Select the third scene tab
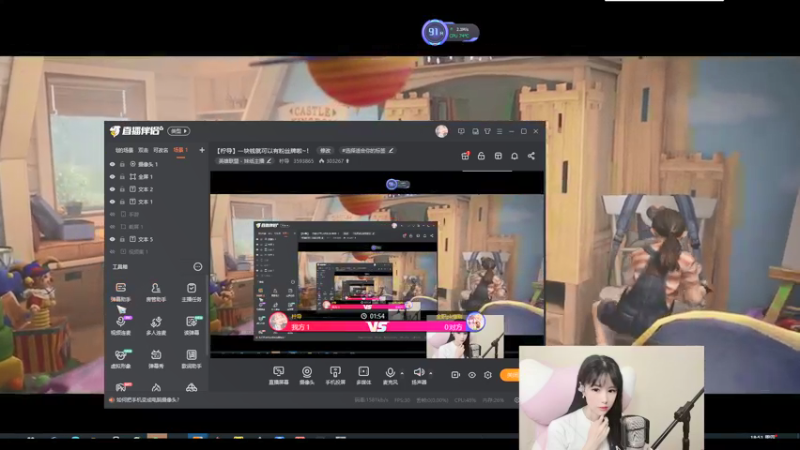Image resolution: width=800 pixels, height=450 pixels. pos(160,150)
